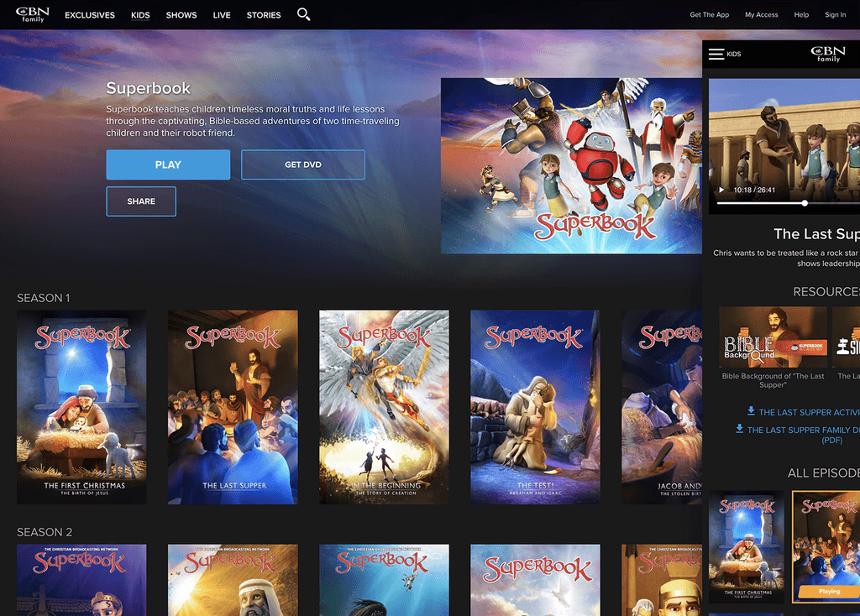Open The First Christmas episode poster in Season 1
The width and height of the screenshot is (860, 616).
tap(81, 407)
